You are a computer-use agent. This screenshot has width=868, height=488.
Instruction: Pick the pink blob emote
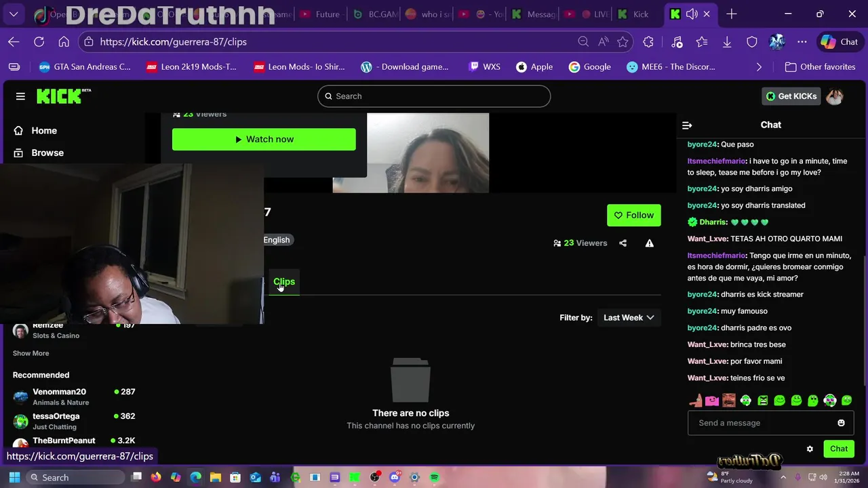[x=711, y=401]
